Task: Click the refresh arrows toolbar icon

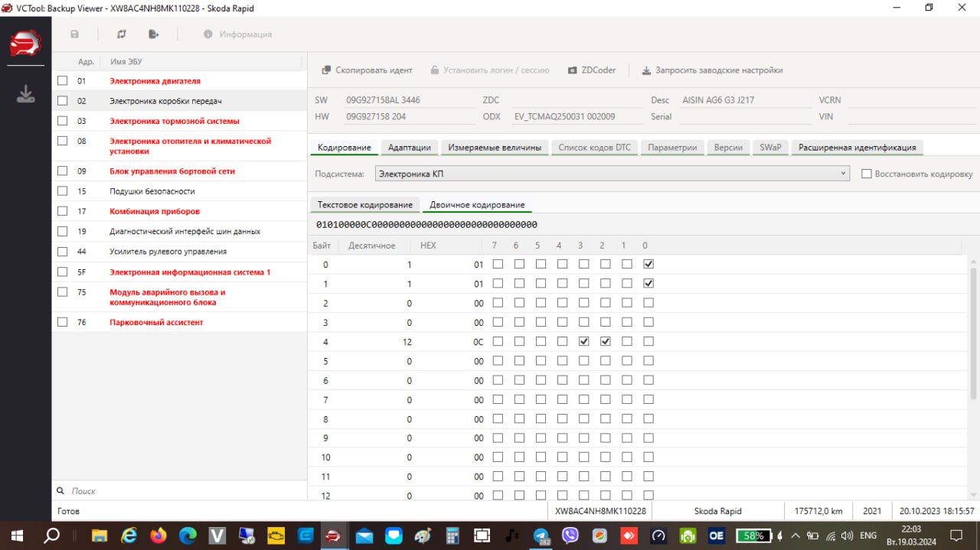Action: [121, 34]
